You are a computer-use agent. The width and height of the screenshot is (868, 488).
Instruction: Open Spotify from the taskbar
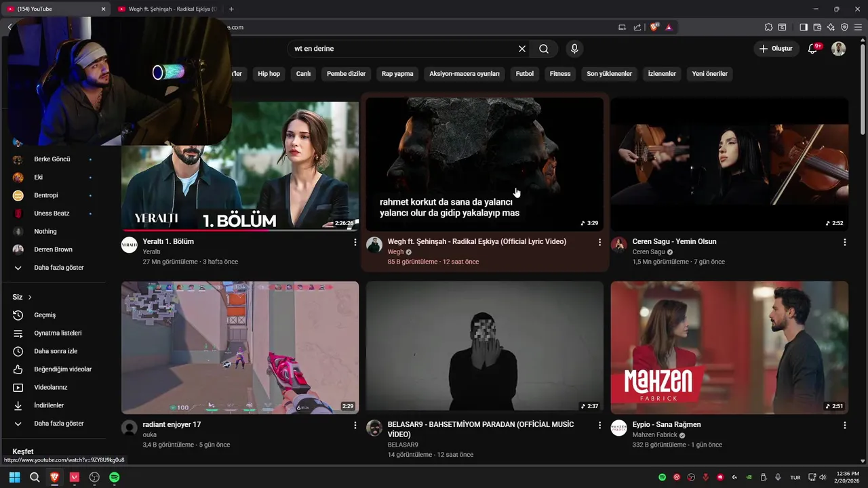115,477
